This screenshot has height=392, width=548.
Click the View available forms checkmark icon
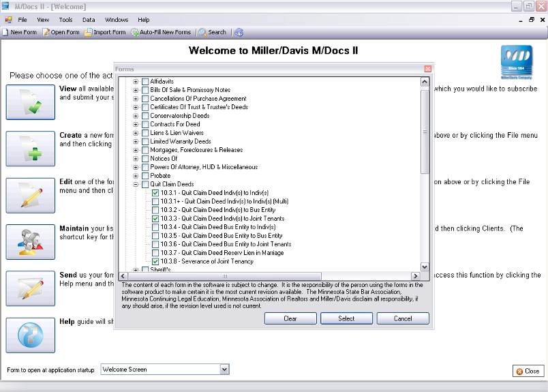(x=31, y=102)
